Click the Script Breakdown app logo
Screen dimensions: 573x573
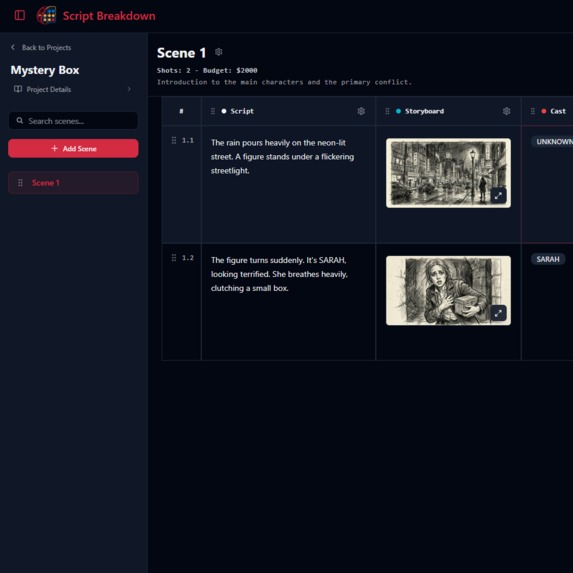point(46,15)
